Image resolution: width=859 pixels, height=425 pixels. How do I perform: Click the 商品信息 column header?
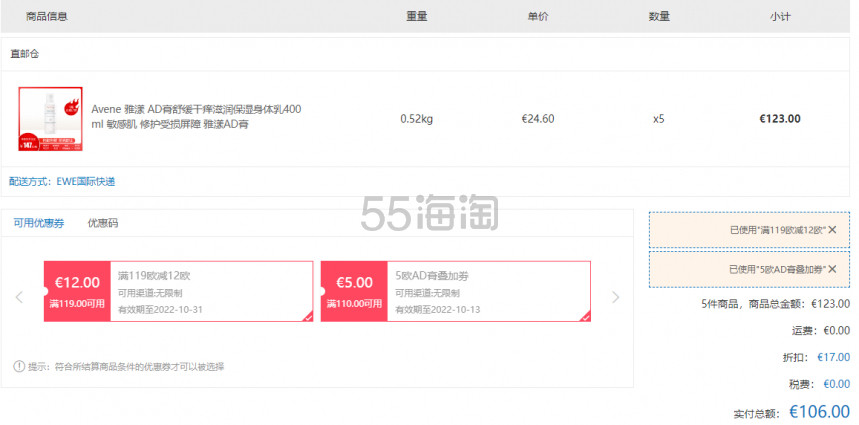point(47,16)
